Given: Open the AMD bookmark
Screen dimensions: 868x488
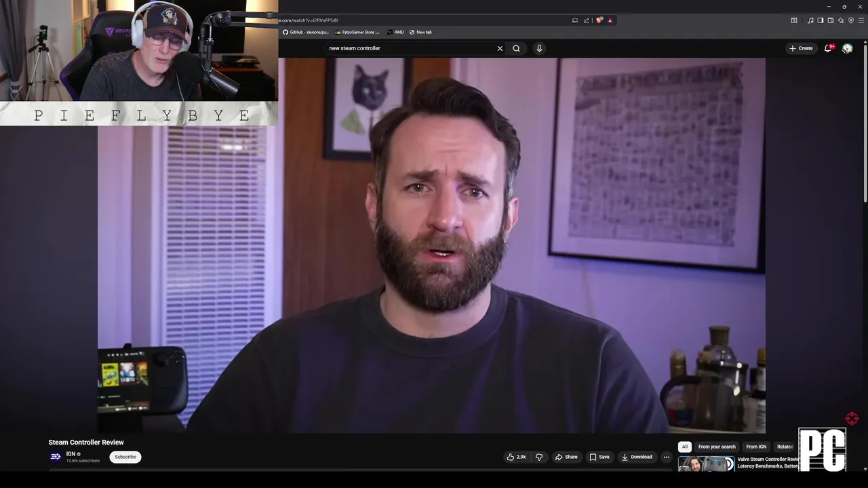Looking at the screenshot, I should (395, 32).
